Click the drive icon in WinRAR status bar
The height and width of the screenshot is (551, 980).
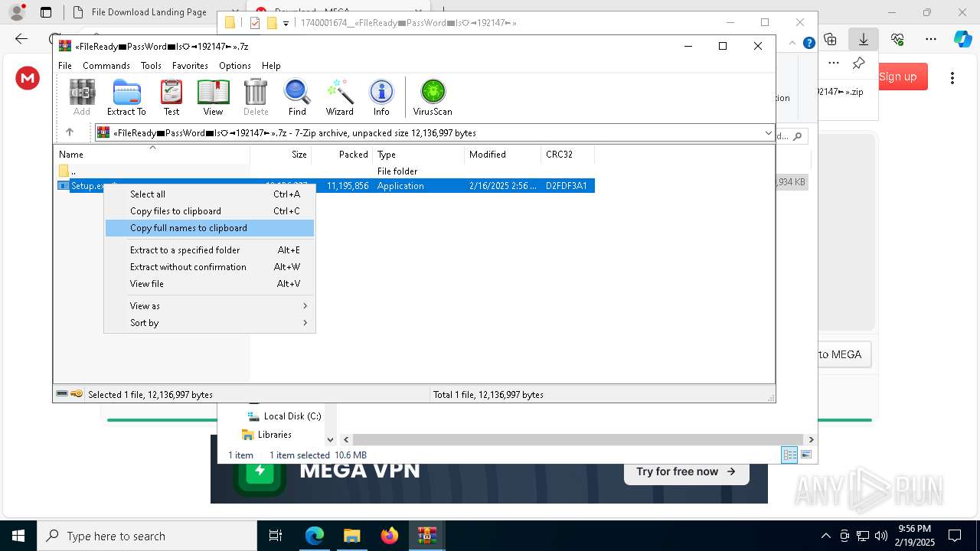coord(62,394)
